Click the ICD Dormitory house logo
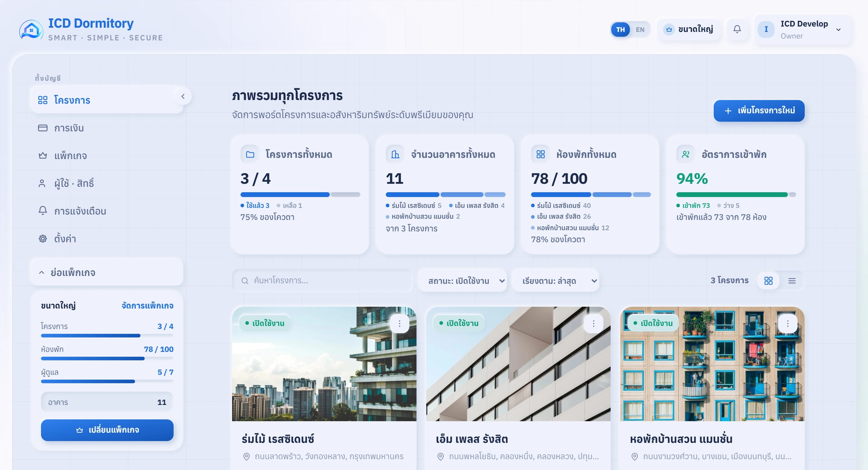This screenshot has height=470, width=868. coord(31,30)
